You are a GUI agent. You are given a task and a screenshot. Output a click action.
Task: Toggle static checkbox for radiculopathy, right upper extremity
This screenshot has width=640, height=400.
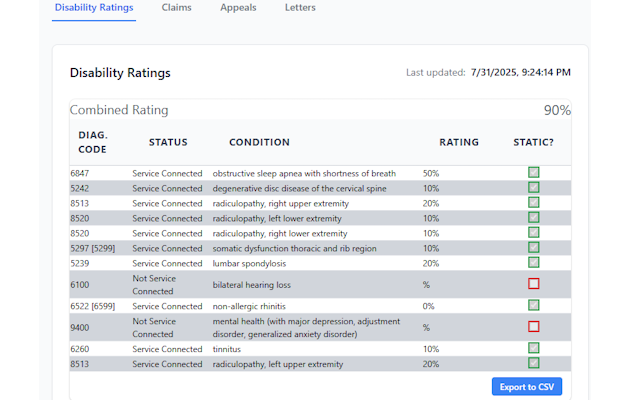[x=533, y=202]
